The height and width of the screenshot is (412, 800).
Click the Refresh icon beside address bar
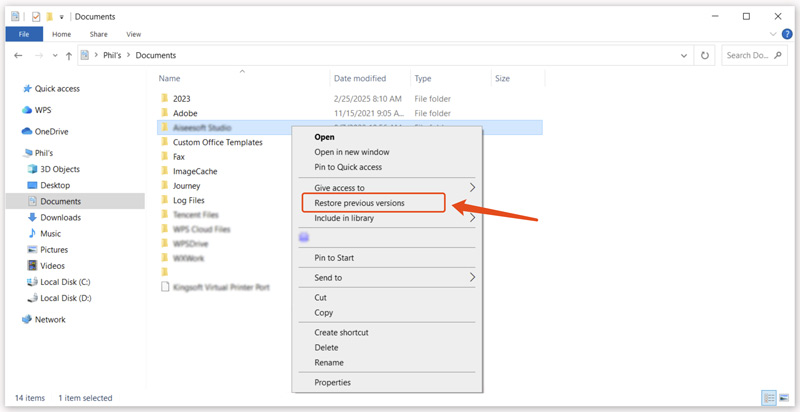coord(706,56)
